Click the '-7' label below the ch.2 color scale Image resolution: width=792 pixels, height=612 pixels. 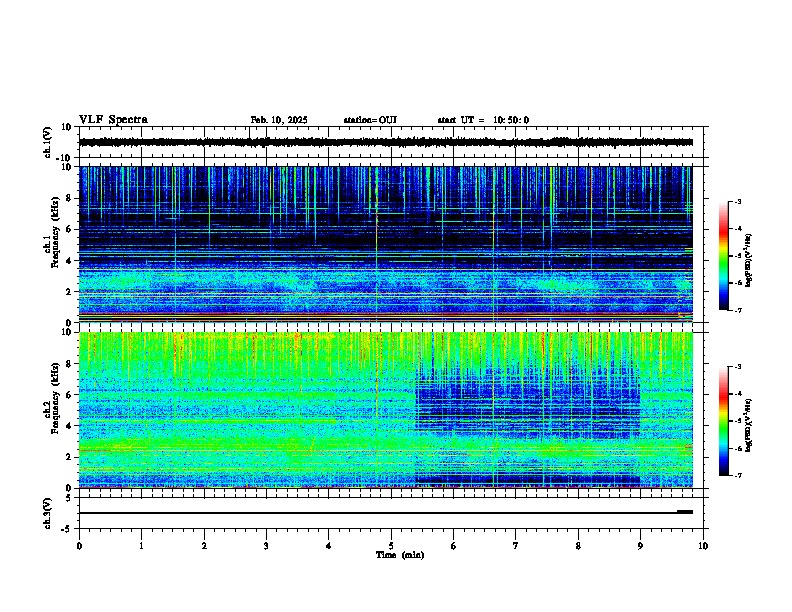(x=736, y=475)
